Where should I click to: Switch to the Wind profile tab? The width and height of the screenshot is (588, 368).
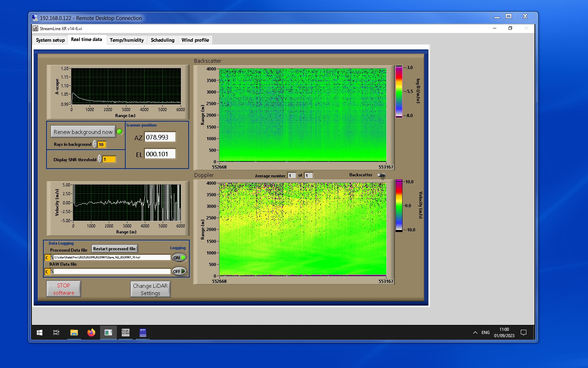(x=195, y=40)
